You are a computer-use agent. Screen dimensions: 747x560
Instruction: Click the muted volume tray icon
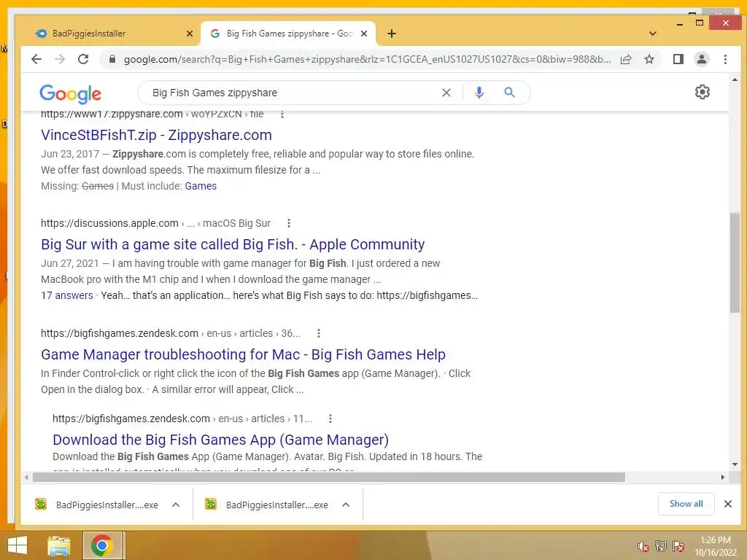(x=643, y=546)
